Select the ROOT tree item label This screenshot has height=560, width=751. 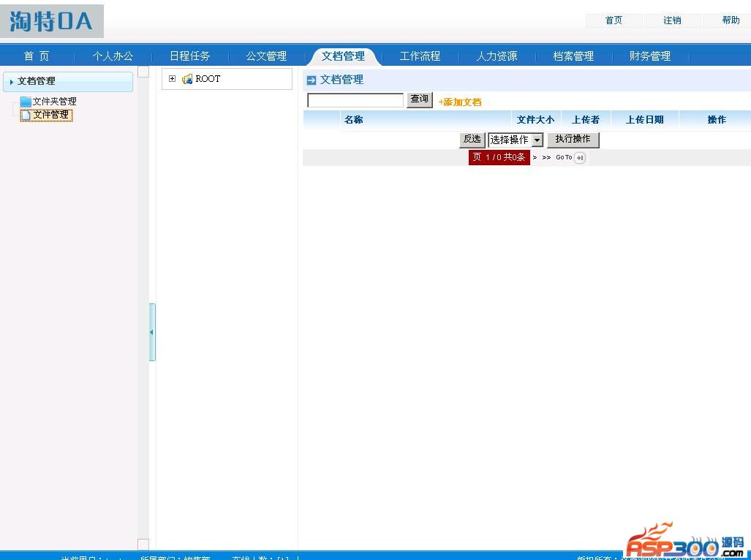coord(208,79)
